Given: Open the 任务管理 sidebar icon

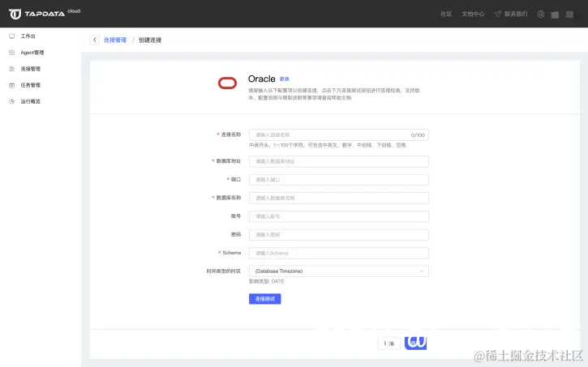Looking at the screenshot, I should [11, 85].
